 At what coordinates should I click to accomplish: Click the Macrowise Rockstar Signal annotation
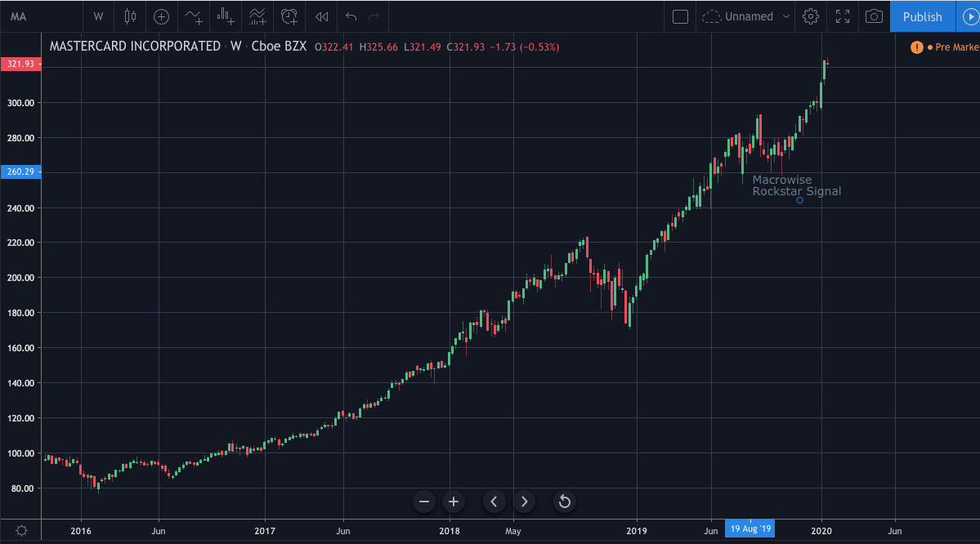(x=796, y=185)
